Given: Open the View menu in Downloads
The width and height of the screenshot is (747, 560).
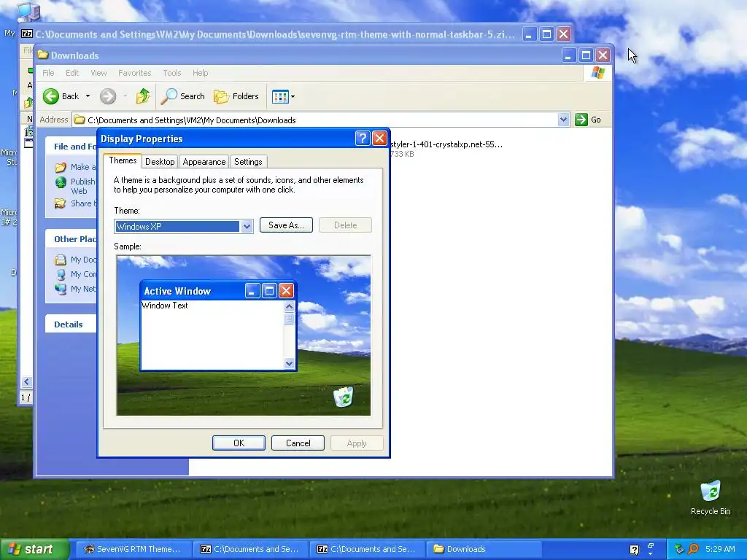Looking at the screenshot, I should tap(98, 73).
